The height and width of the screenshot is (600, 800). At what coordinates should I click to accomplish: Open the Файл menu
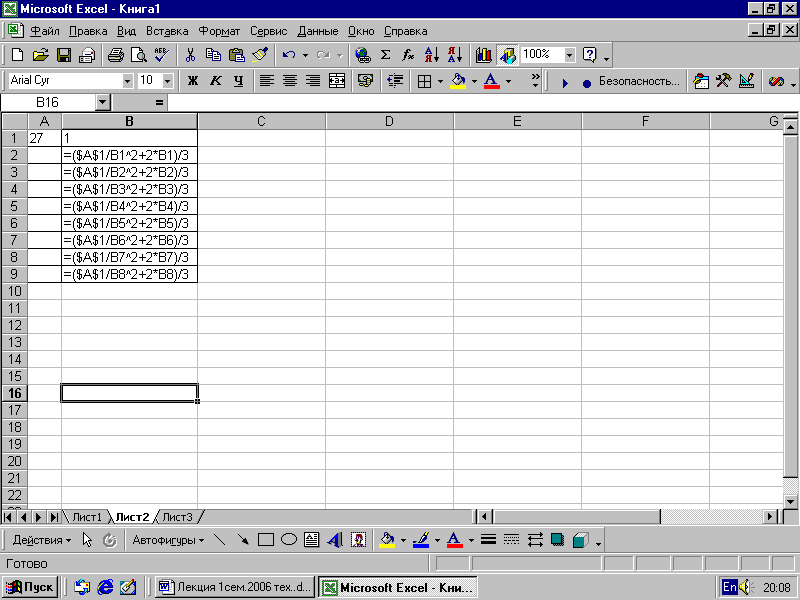[x=45, y=31]
